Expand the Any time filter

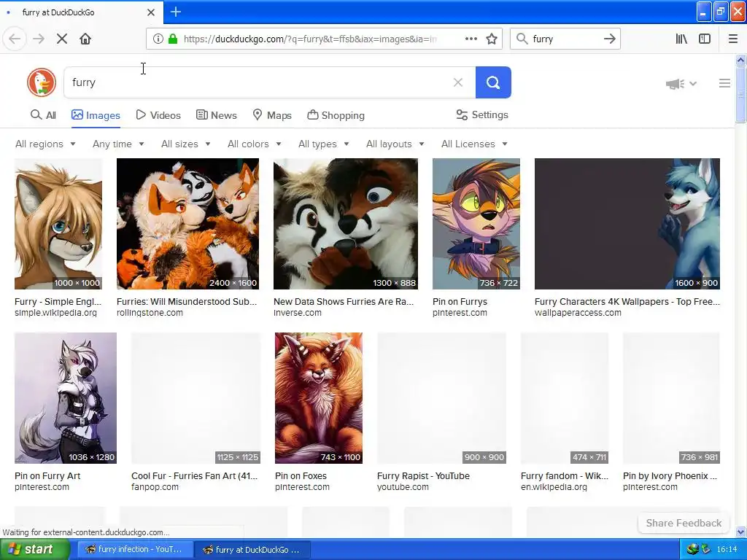[118, 144]
